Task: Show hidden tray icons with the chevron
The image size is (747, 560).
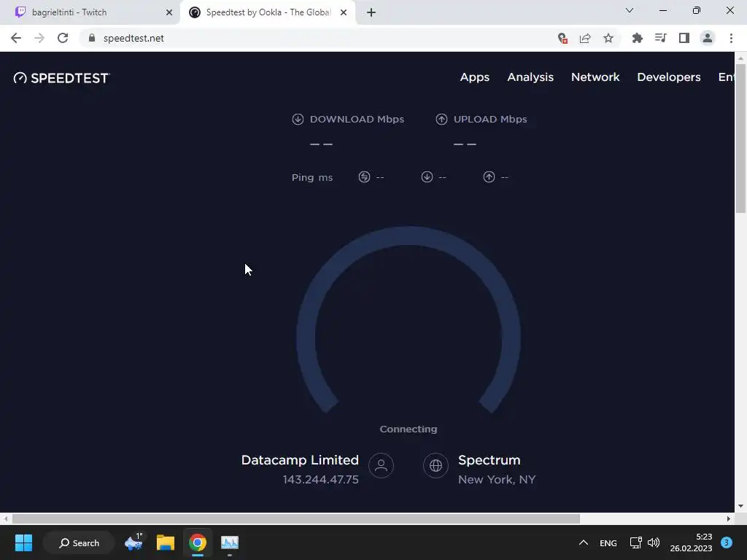Action: coord(583,542)
